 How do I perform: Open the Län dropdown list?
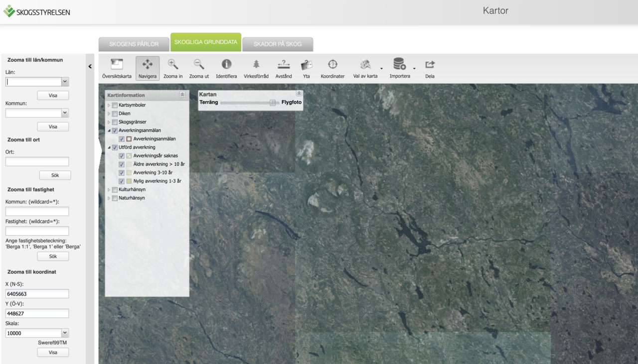65,82
